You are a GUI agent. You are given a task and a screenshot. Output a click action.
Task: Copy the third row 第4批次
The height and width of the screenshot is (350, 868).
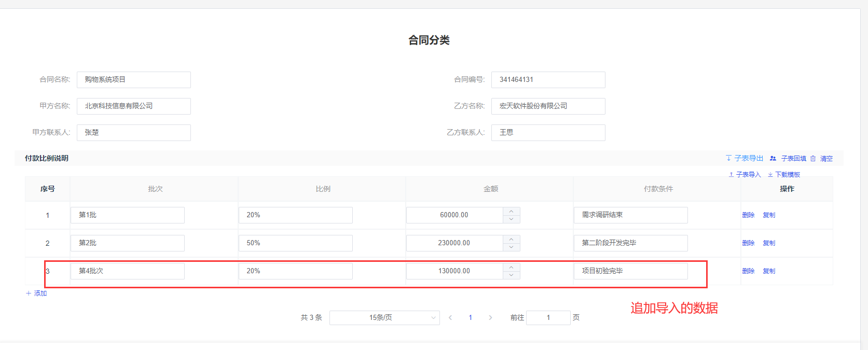click(769, 271)
